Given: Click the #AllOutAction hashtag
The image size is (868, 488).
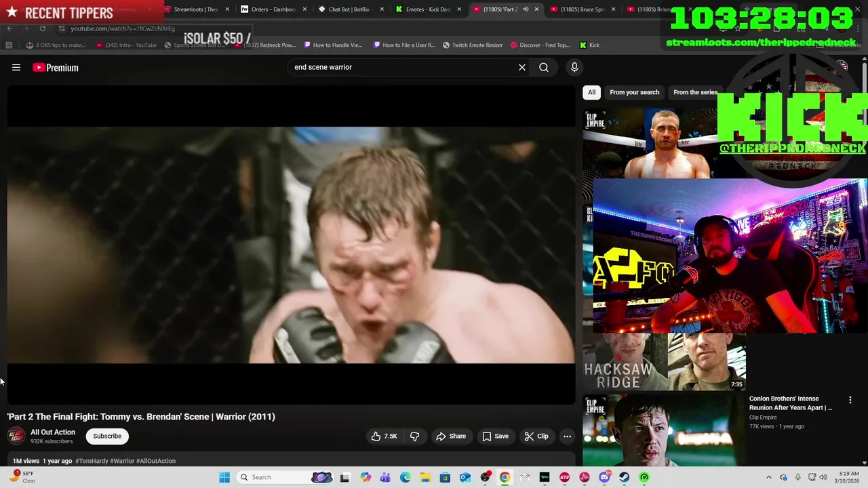Looking at the screenshot, I should click(156, 461).
